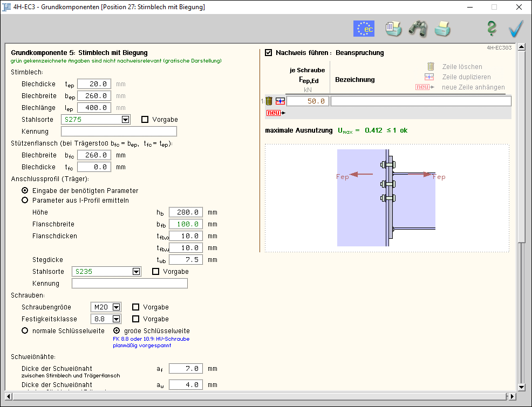
Task: Open the binoculars preview icon
Action: click(x=418, y=29)
